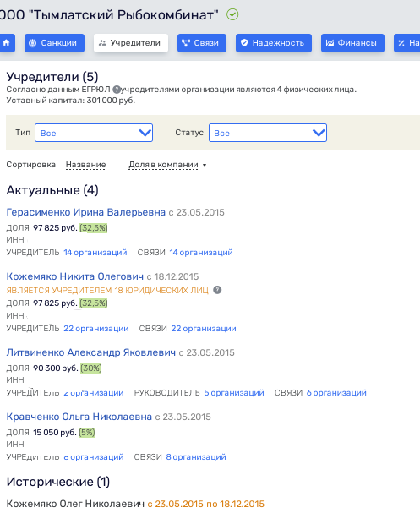420x513 pixels.
Task: Open Кравченко Ольга Николаевна profile
Action: (79, 417)
